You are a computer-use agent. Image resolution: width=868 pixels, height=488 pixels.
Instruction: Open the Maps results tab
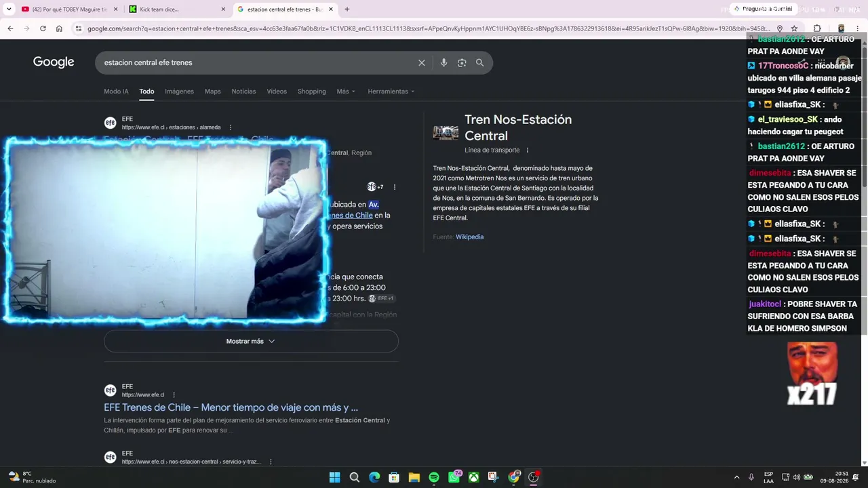pos(213,91)
